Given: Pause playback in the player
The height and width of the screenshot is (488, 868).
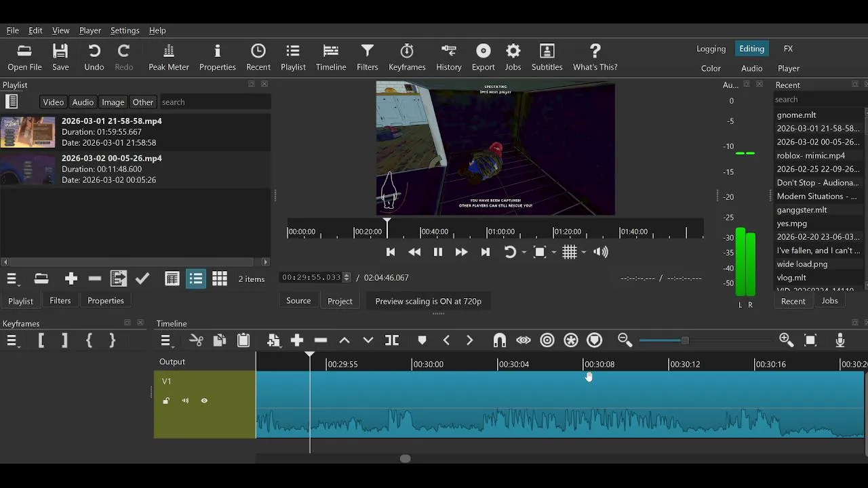Looking at the screenshot, I should [437, 252].
